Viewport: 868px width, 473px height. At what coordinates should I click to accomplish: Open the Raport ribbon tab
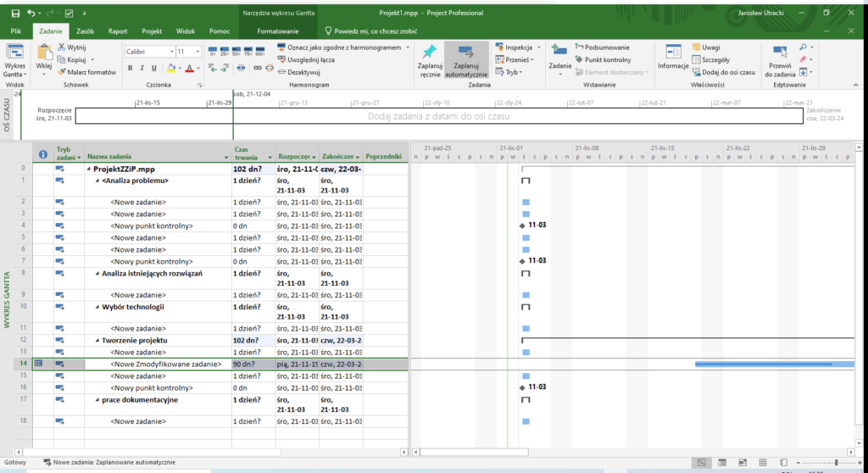[x=118, y=31]
